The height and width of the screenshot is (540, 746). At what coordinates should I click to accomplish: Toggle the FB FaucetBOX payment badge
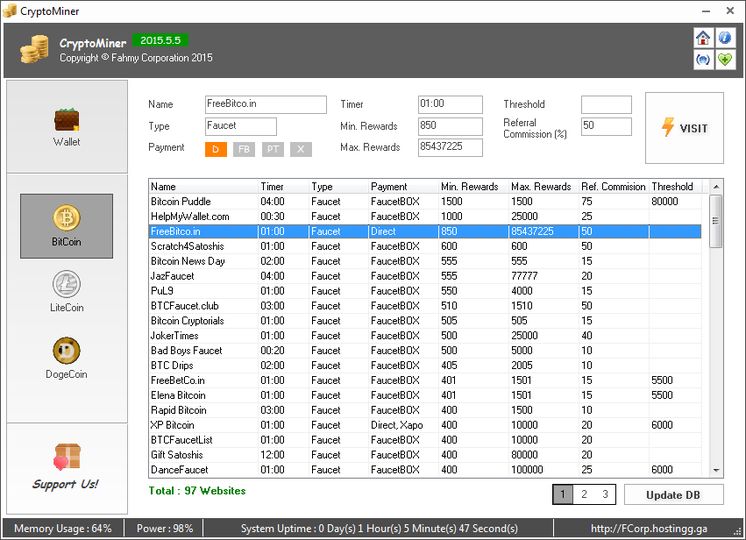(244, 149)
